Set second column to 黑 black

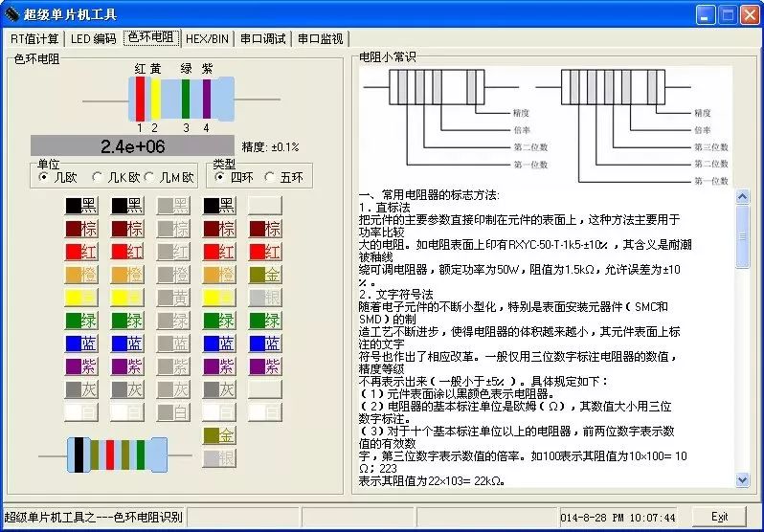tap(127, 206)
